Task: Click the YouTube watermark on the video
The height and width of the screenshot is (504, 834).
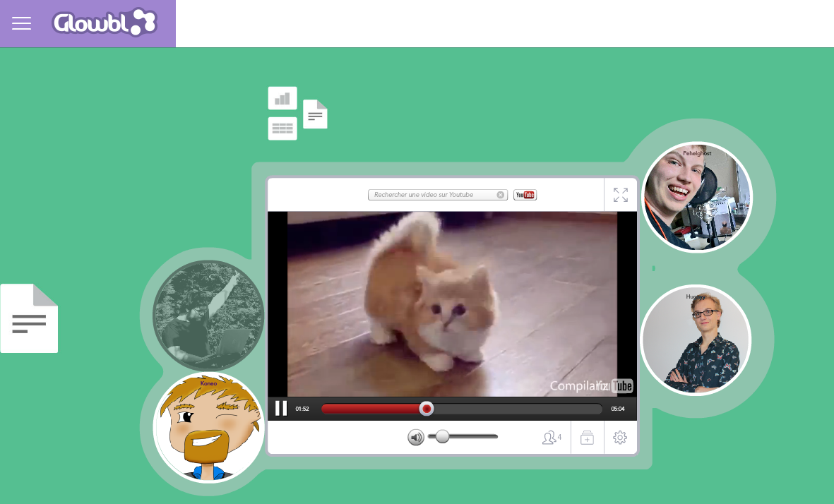Action: click(x=615, y=385)
